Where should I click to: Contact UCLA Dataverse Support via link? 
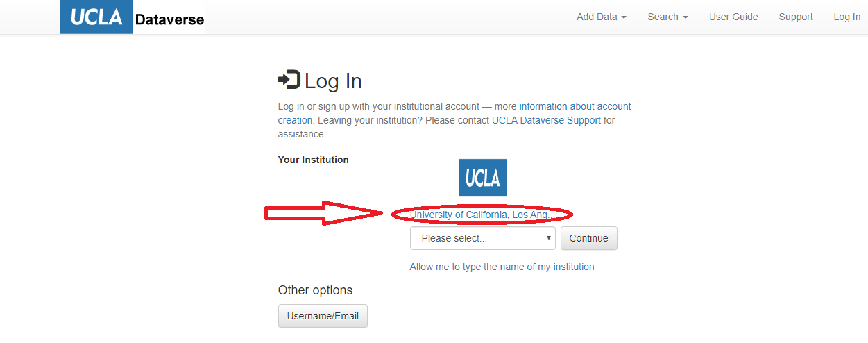point(546,120)
